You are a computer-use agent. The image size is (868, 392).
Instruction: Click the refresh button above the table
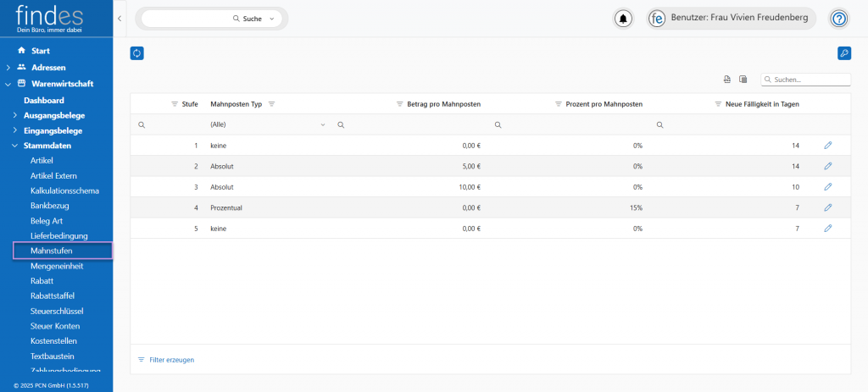(x=136, y=53)
